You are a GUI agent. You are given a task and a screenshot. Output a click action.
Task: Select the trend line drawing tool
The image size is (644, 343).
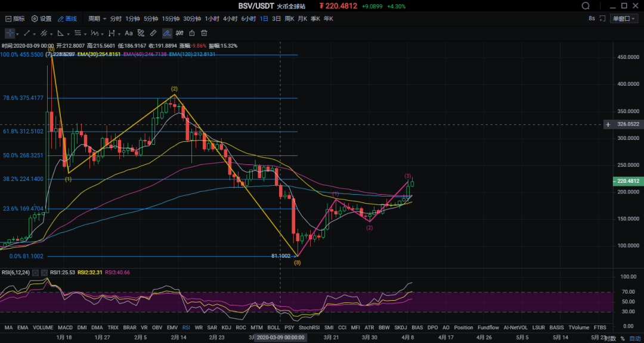point(27,33)
